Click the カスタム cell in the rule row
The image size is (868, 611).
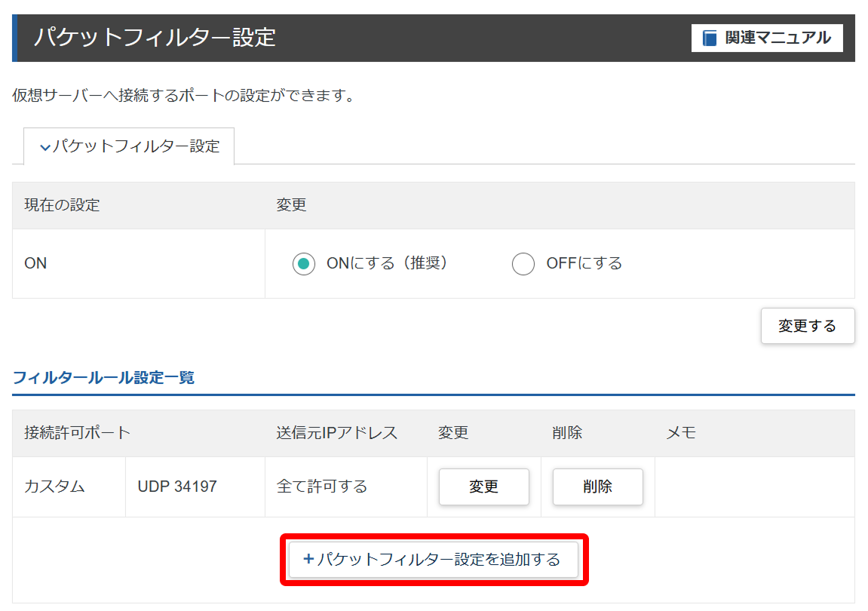(x=54, y=487)
